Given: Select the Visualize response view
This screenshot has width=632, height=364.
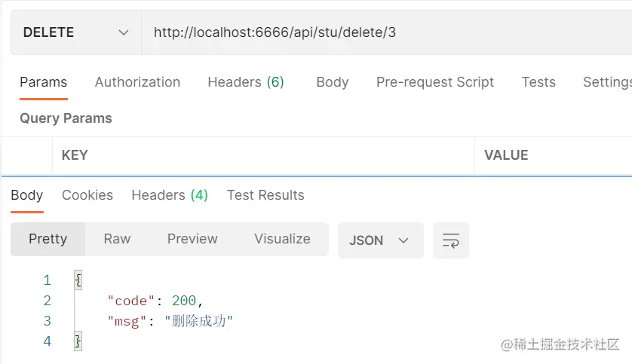Looking at the screenshot, I should click(x=282, y=239).
